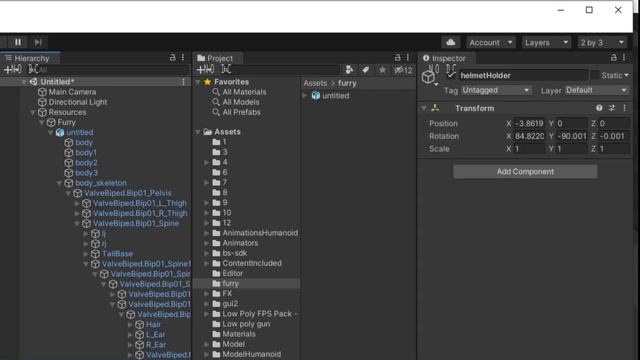
Task: Open Project panel options menu
Action: (x=408, y=58)
